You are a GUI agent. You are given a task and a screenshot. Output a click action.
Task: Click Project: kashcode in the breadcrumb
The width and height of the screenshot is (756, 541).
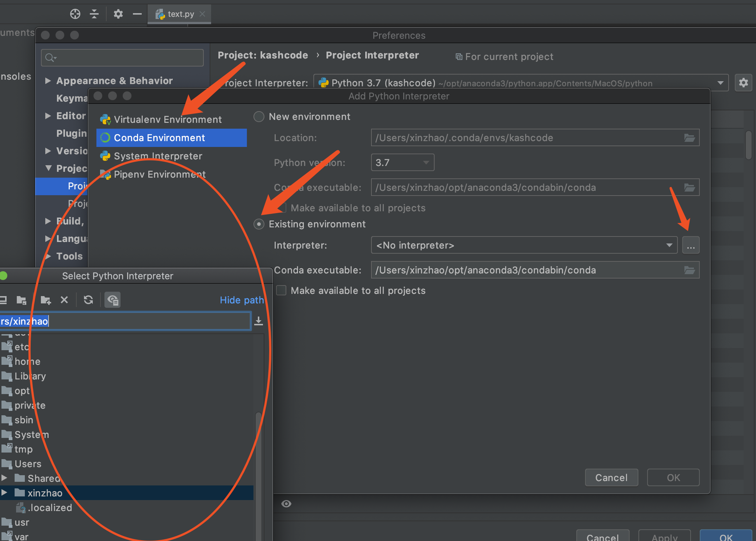click(263, 55)
